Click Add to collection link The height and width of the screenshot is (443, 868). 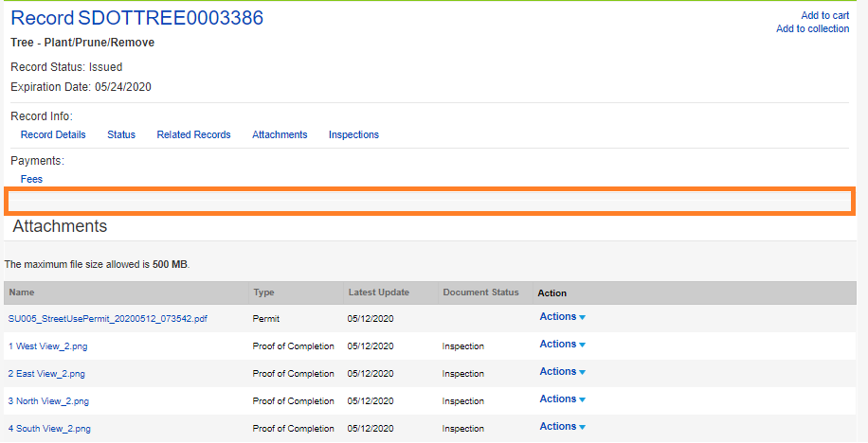coord(812,29)
